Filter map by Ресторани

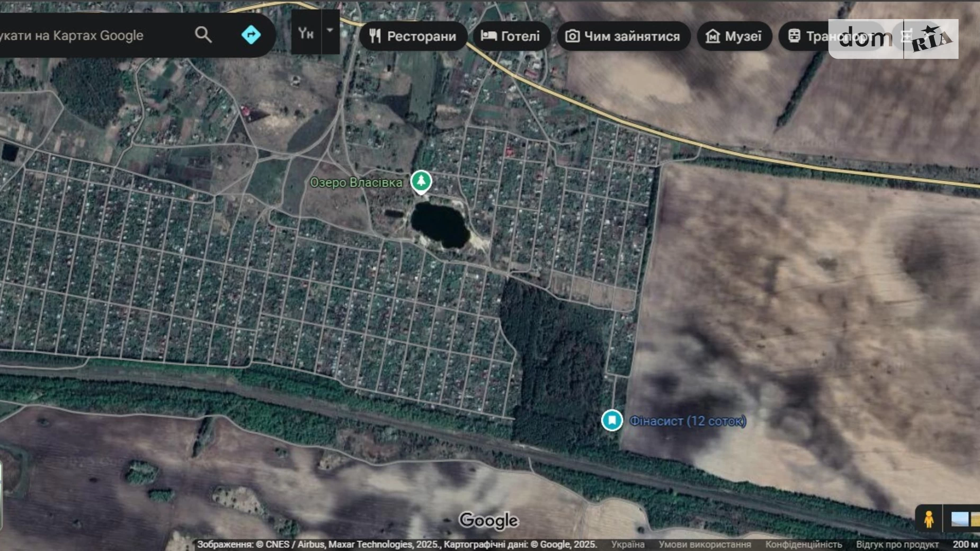tap(413, 36)
